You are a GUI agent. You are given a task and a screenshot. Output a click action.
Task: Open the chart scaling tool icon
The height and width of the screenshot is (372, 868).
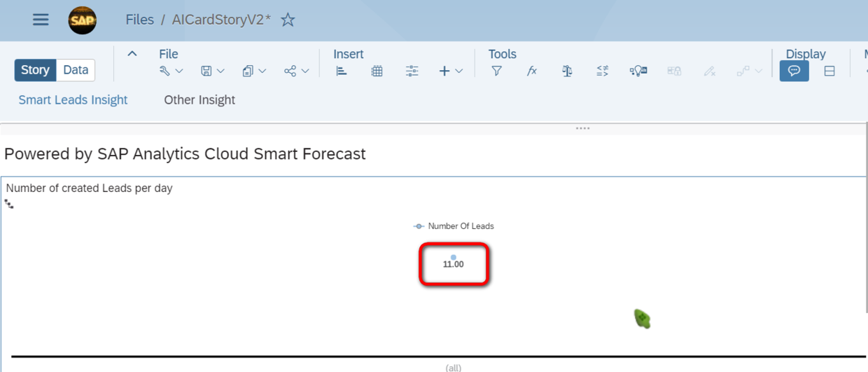tap(603, 71)
